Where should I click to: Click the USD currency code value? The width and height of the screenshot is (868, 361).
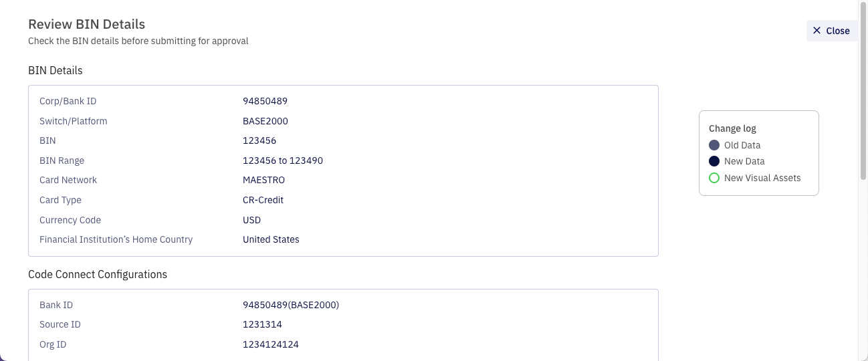pyautogui.click(x=251, y=220)
